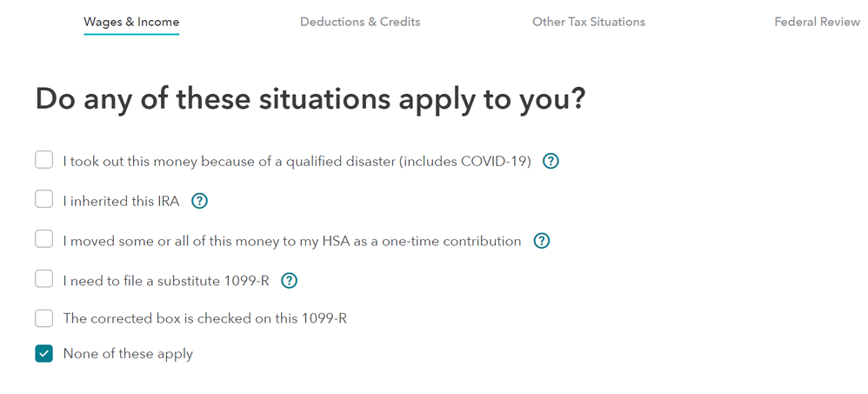Check the corrected box on 1099-R checkbox
Screen dimensions: 868x394
[43, 318]
